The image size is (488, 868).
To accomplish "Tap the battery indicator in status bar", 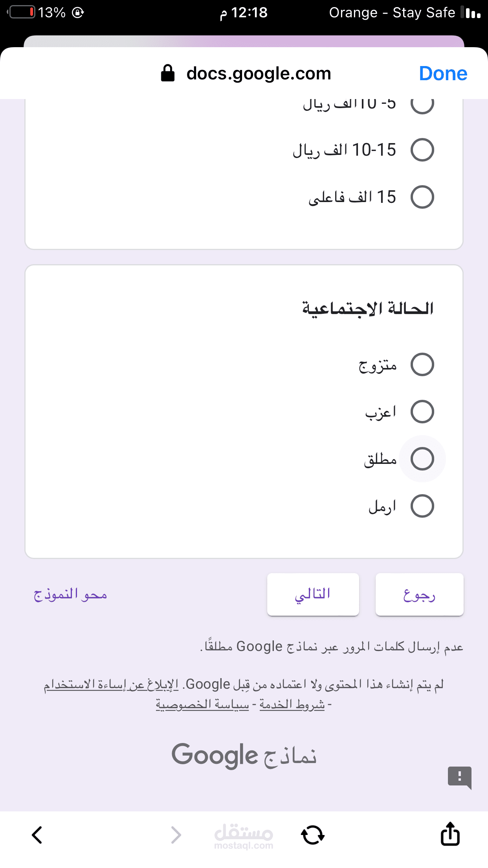I will pyautogui.click(x=22, y=13).
